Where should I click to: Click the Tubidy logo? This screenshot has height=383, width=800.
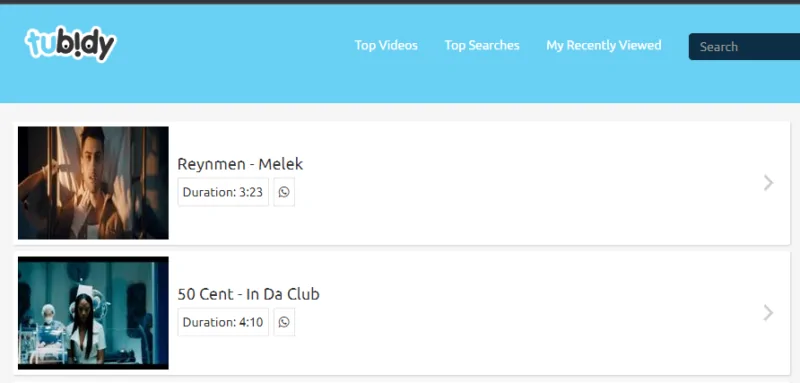(x=70, y=44)
